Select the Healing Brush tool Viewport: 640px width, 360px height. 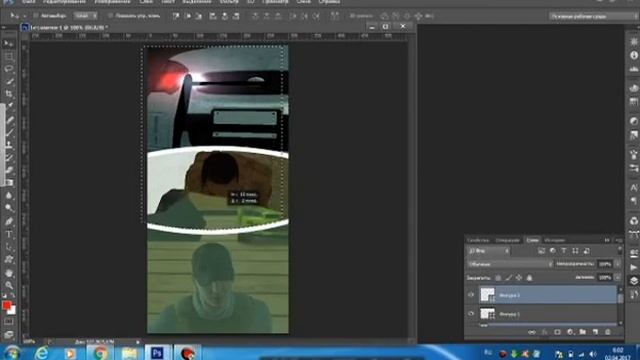(9, 120)
